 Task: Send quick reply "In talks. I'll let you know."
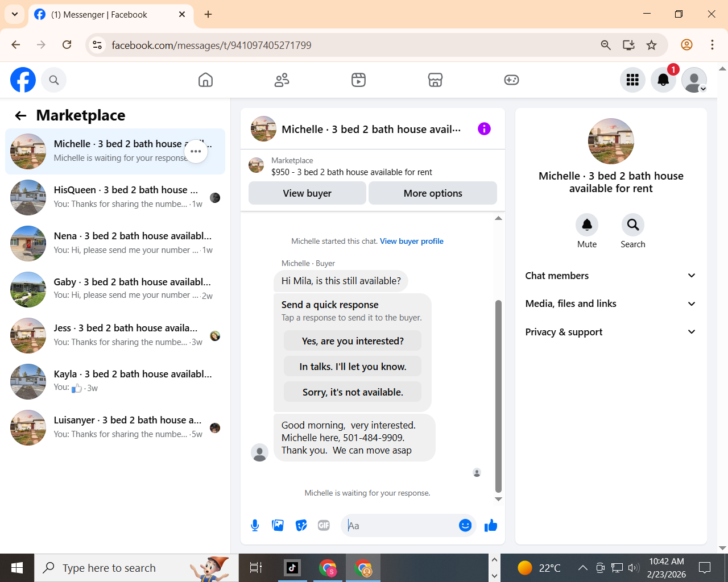point(353,367)
